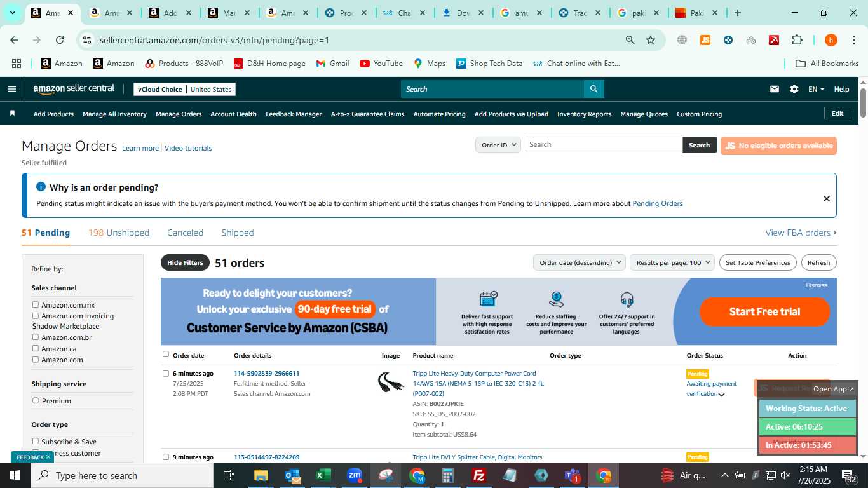Open Results per page: 100 dropdown
The image size is (868, 488).
tap(672, 262)
